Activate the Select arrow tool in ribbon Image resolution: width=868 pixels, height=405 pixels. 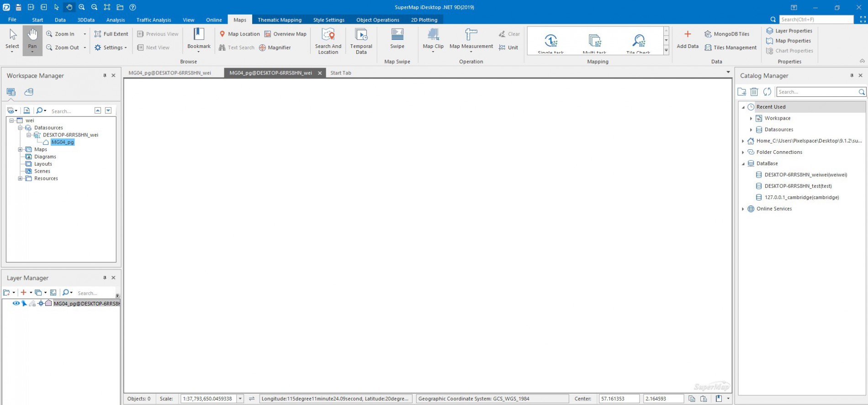(x=12, y=40)
